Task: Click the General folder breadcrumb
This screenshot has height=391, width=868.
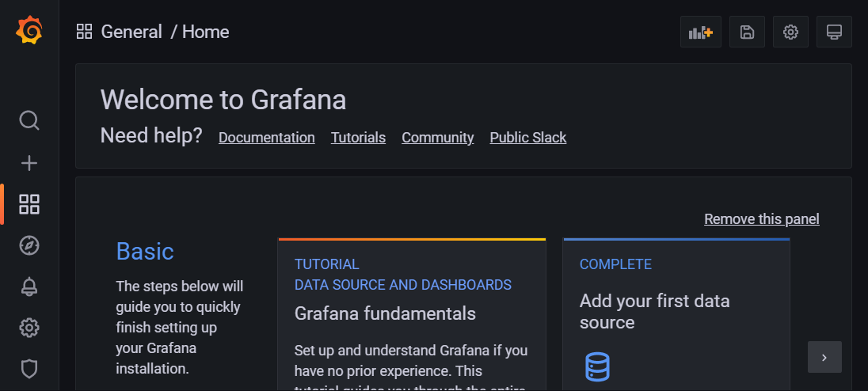Action: point(131,32)
